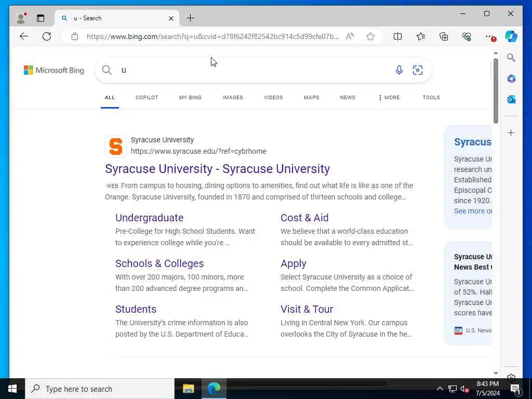This screenshot has width=532, height=399.
Task: Refresh the page
Action: click(x=47, y=36)
